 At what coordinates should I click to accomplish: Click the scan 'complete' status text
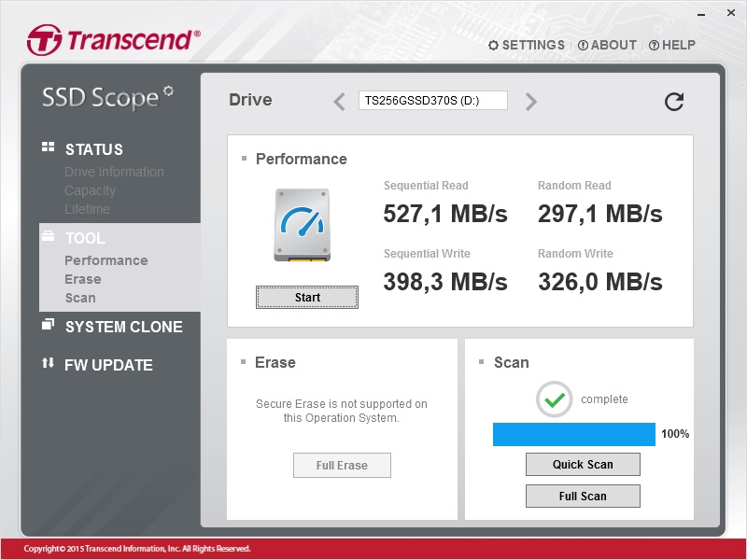(x=604, y=399)
